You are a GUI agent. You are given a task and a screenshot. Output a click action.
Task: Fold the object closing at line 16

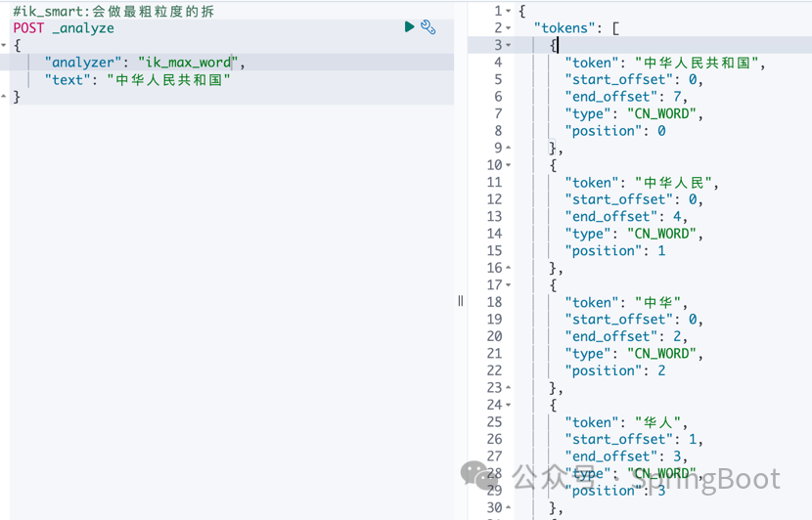509,268
